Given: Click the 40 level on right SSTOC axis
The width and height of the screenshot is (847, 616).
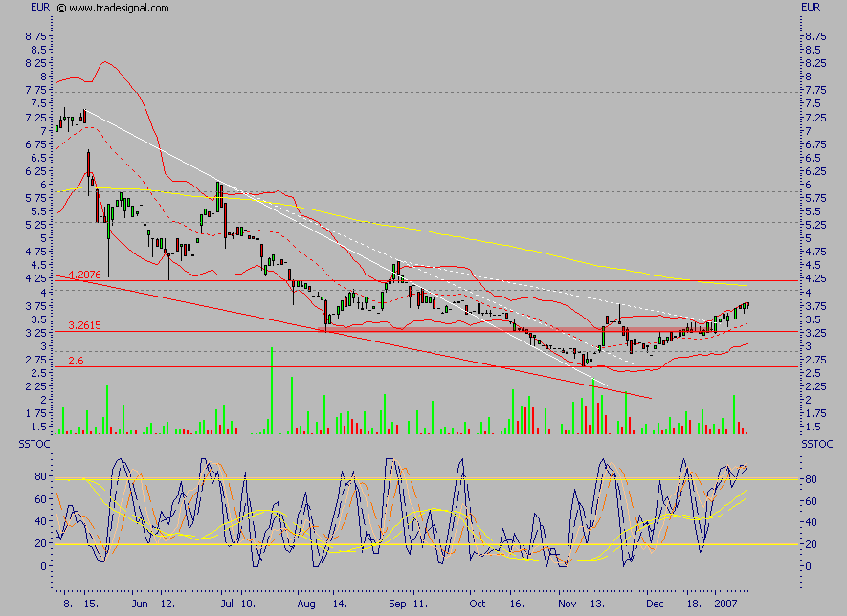Looking at the screenshot, I should point(811,522).
